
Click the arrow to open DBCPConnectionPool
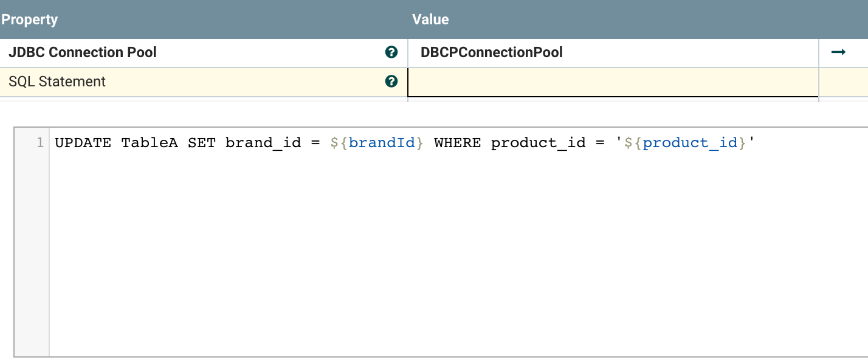[838, 52]
